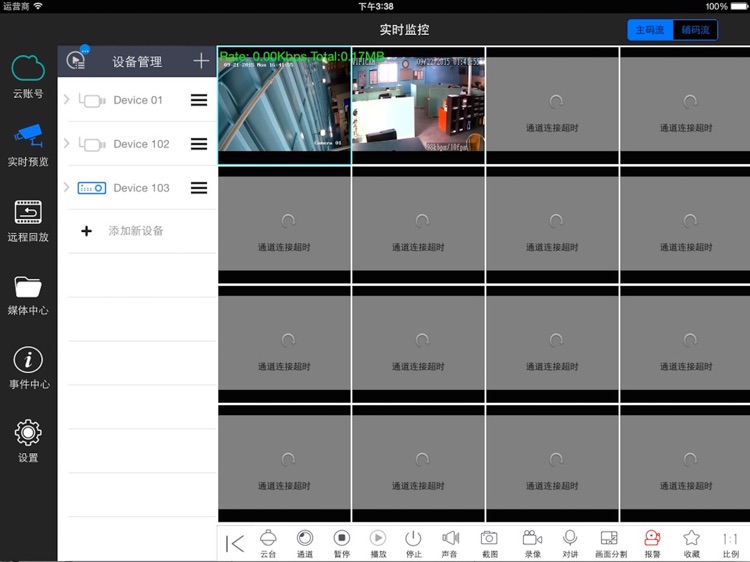This screenshot has width=750, height=562.
Task: Select Device 01 in device list
Action: [138, 100]
